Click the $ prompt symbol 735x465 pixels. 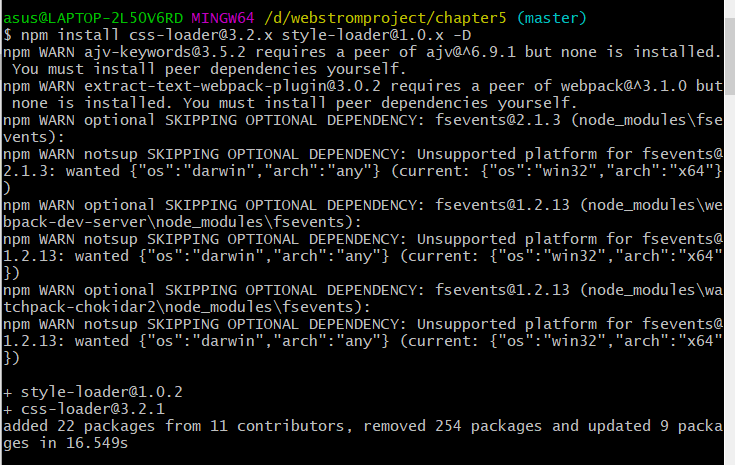pyautogui.click(x=9, y=35)
